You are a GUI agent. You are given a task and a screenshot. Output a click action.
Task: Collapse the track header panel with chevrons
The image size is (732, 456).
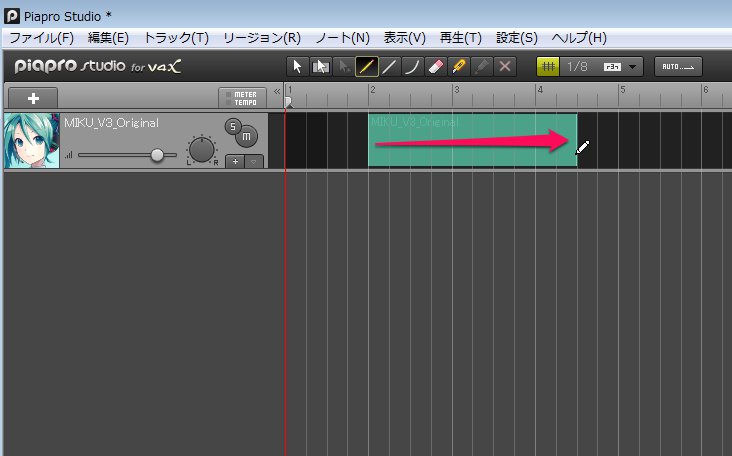pyautogui.click(x=277, y=91)
